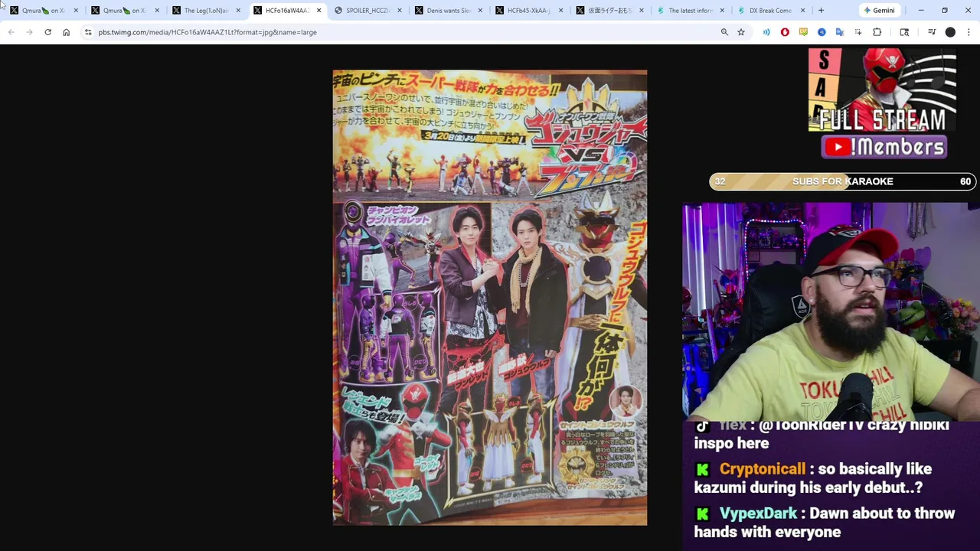Click the streamer webcam feed
Screen dimensions: 980x551
830,312
